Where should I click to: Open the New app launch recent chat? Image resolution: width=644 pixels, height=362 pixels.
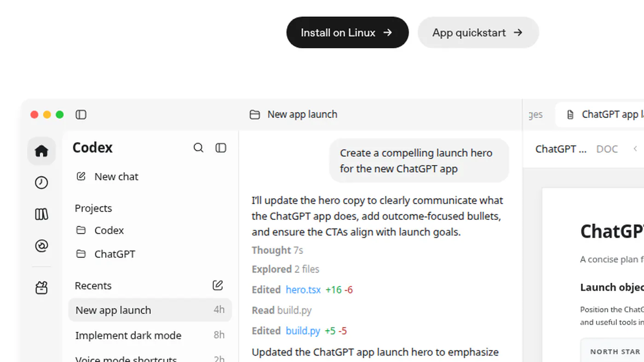[x=150, y=310]
